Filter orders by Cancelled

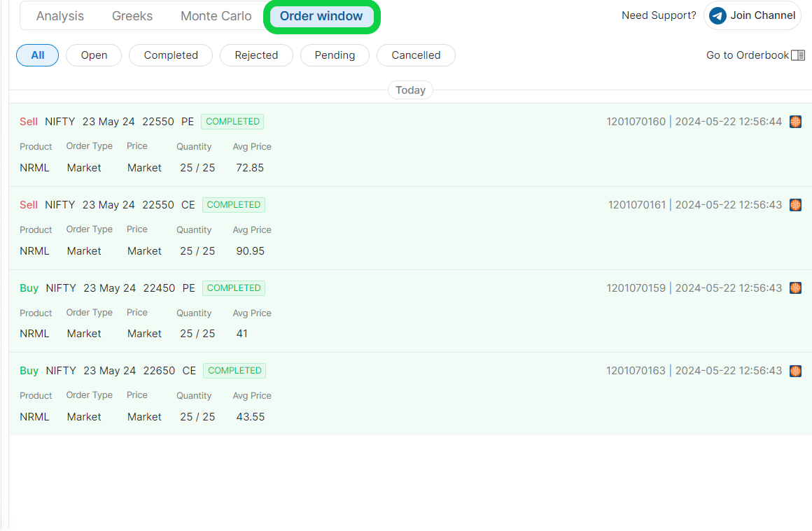click(x=416, y=55)
